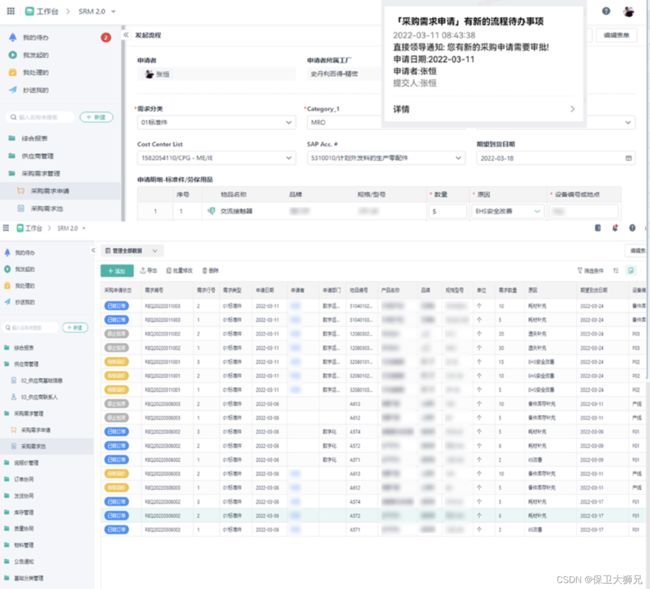Click the 期望到货日期 column header
Viewport: 650px width, 589px height.
594,290
